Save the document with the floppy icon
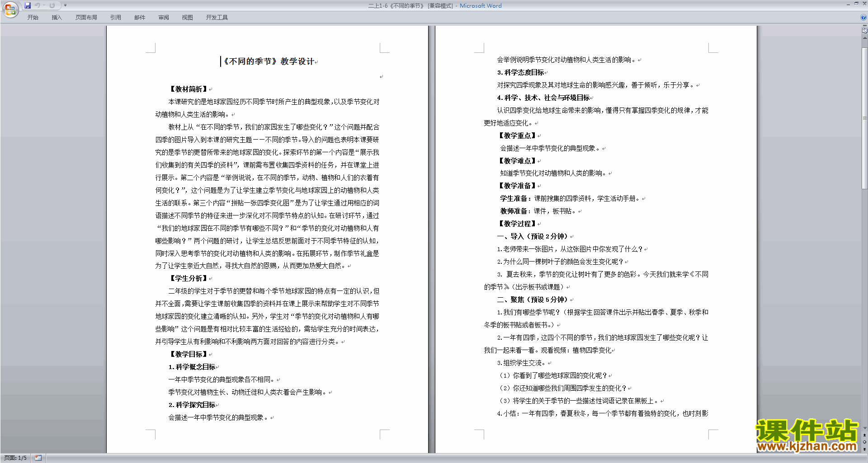 [x=28, y=5]
